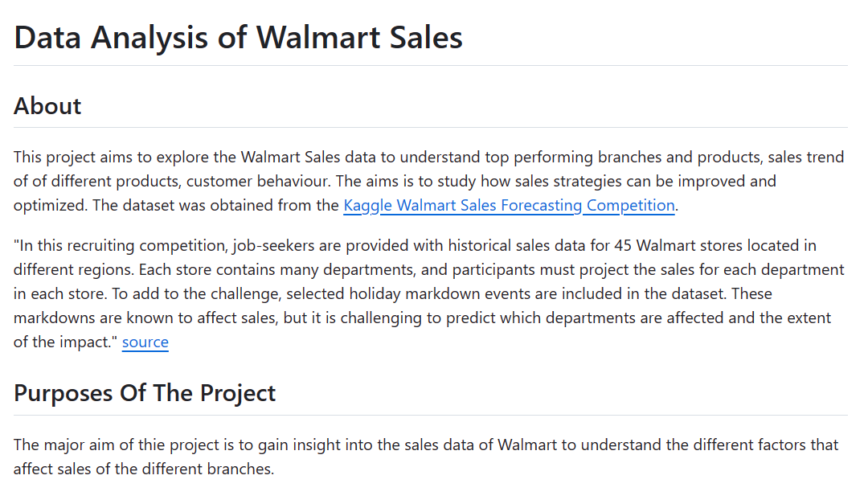Click the text "different branches." at the end

[x=207, y=469]
